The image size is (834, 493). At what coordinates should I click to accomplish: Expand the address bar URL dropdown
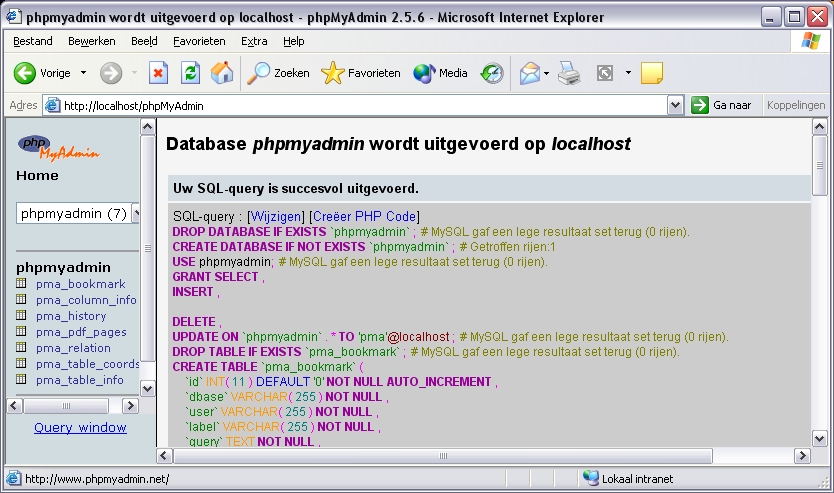675,105
